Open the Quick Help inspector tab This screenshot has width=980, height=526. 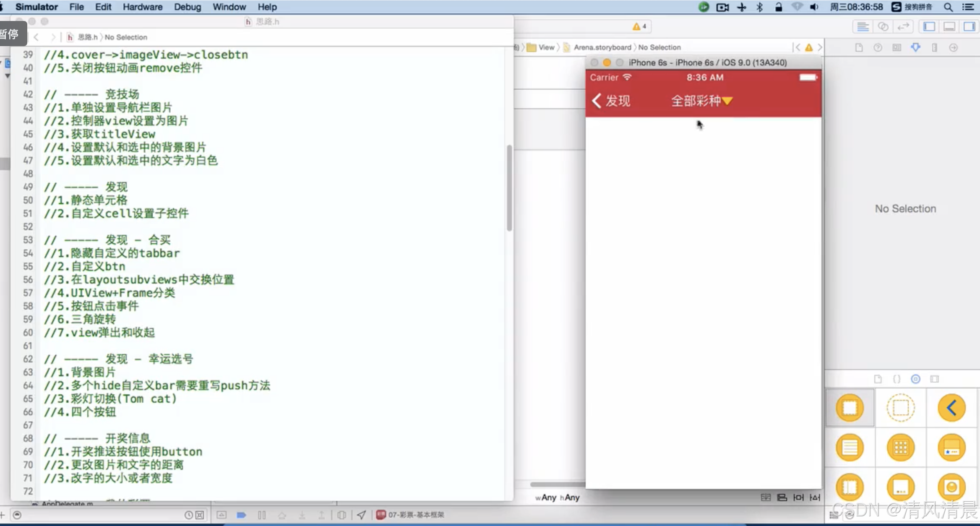(878, 48)
